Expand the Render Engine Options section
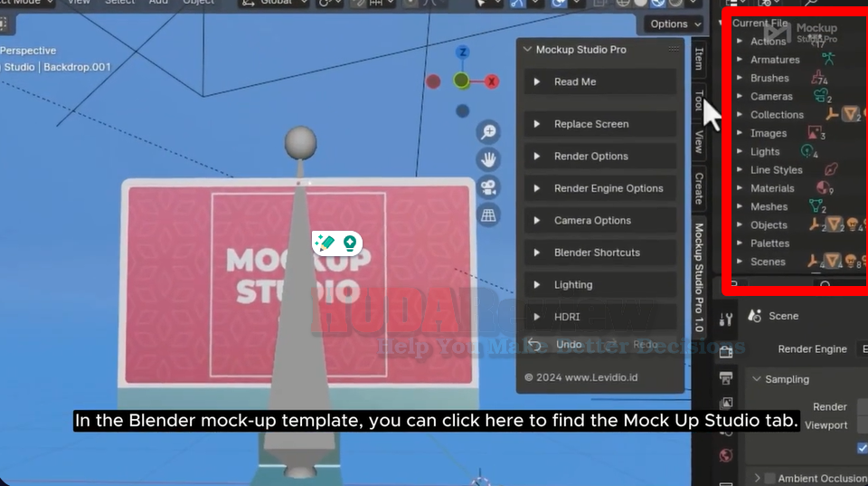This screenshot has height=486, width=868. (x=600, y=188)
